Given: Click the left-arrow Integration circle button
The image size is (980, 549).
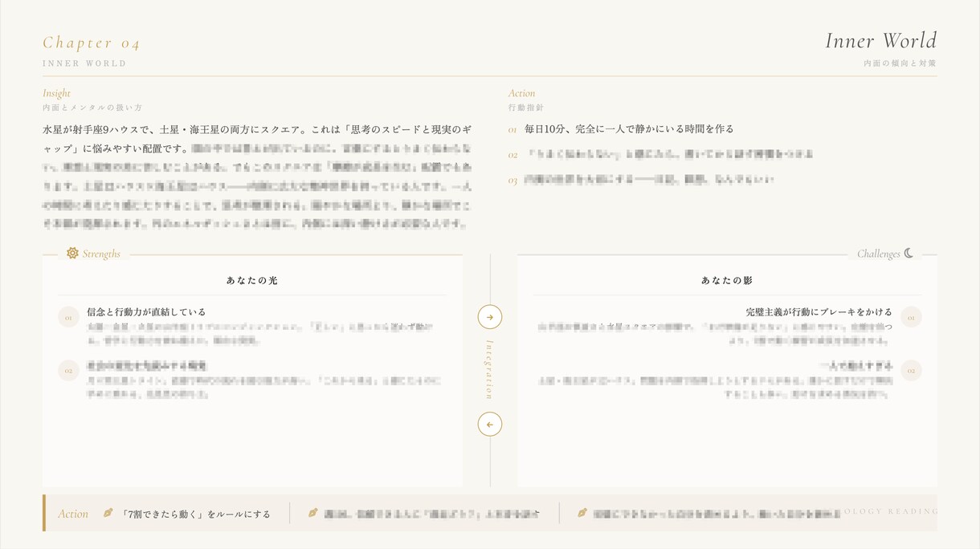Looking at the screenshot, I should (490, 424).
